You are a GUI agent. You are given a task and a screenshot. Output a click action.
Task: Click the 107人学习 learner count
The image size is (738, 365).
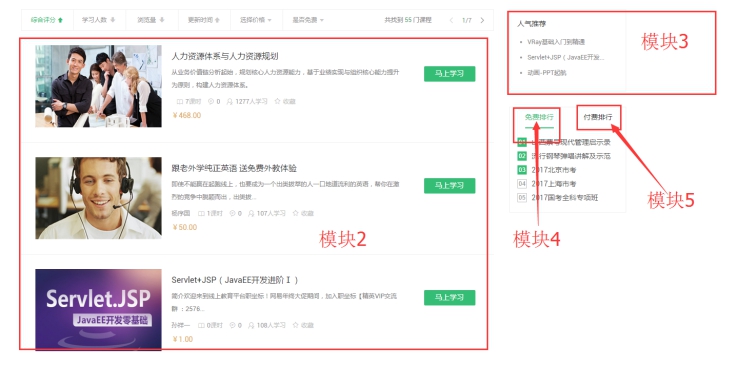coord(271,214)
